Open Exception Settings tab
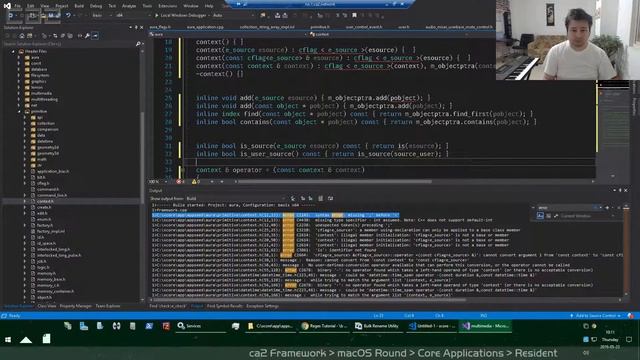 [262, 306]
